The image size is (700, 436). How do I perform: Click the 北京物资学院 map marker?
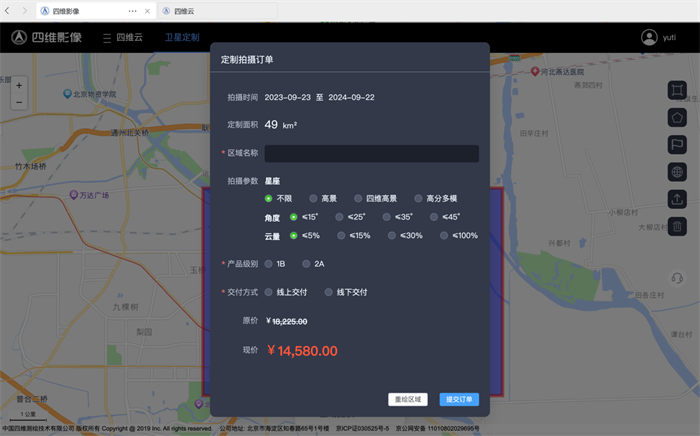coord(67,94)
